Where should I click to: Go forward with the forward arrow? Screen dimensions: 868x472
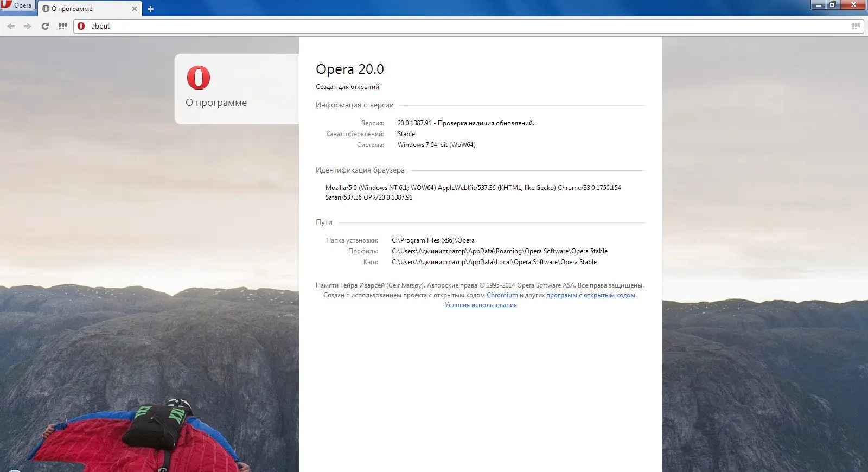tap(28, 26)
